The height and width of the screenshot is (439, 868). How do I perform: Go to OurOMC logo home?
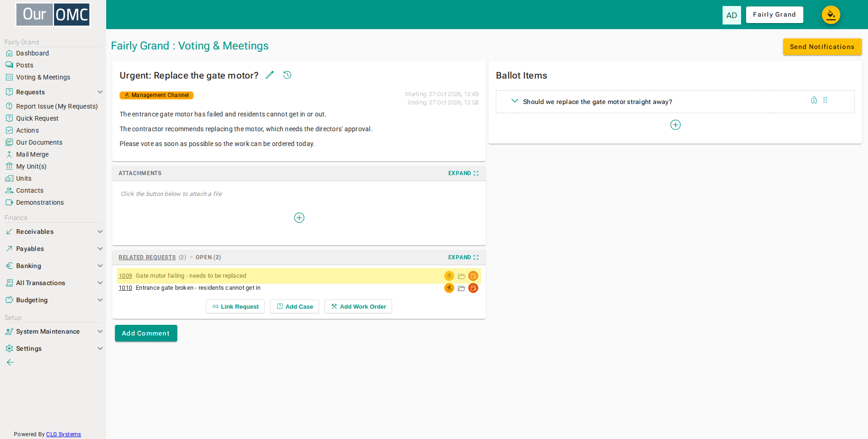tap(53, 14)
